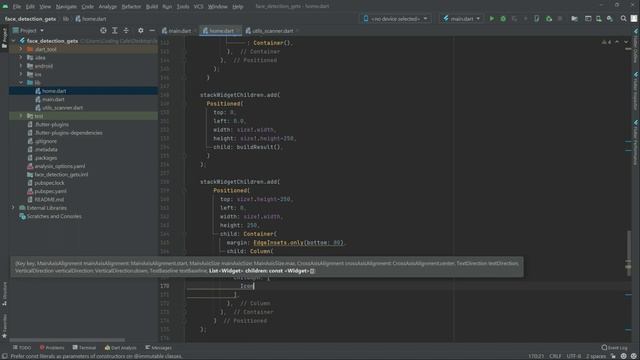This screenshot has height=360, width=640.
Task: Switch to the utils_scanner.dart editor tab
Action: pyautogui.click(x=272, y=31)
